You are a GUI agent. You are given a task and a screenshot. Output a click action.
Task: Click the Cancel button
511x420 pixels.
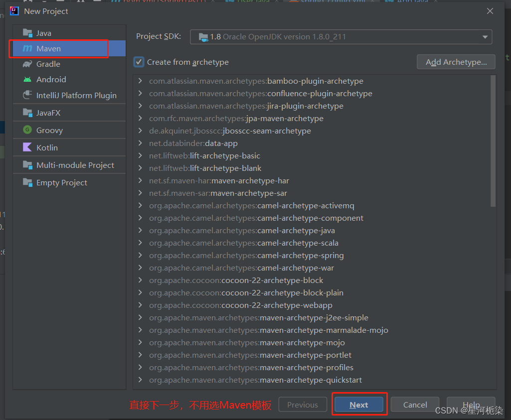415,405
